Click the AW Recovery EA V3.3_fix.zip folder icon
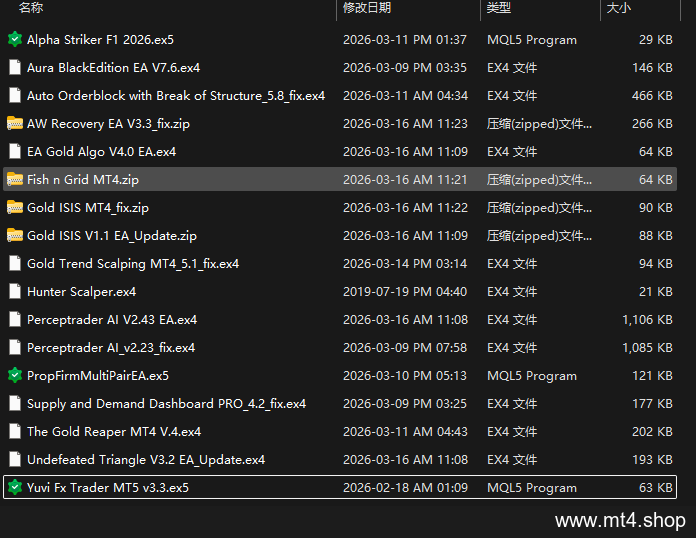 [15, 123]
